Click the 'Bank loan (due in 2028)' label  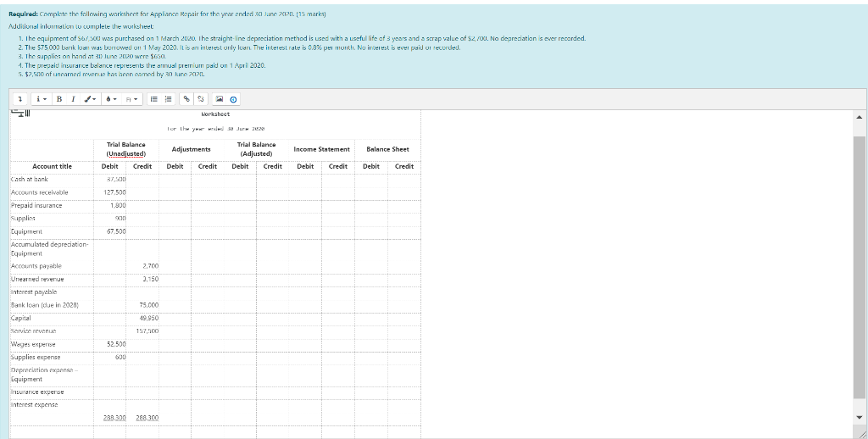(x=45, y=305)
